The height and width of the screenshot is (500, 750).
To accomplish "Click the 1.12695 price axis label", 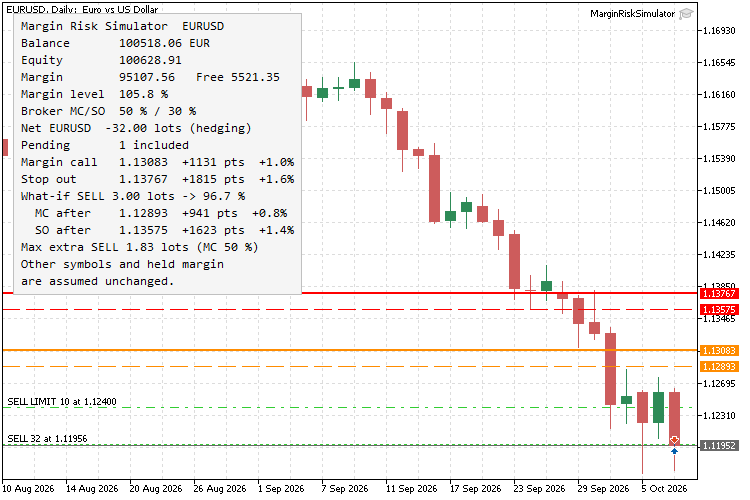I will point(719,384).
